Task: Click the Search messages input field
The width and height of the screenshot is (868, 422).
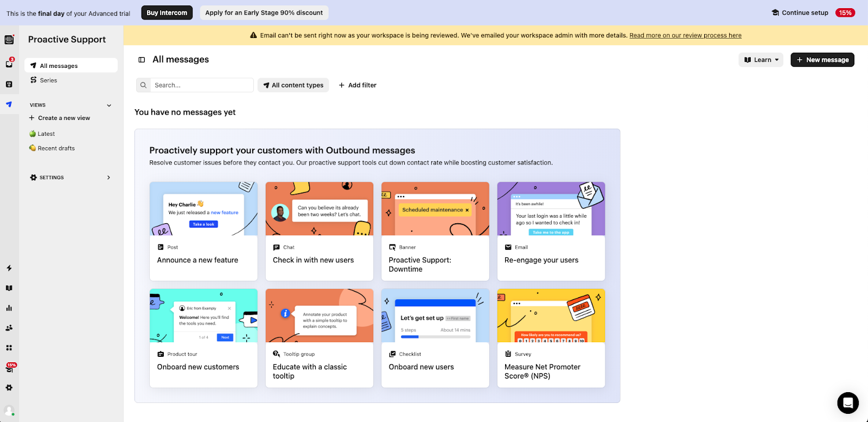Action: (201, 85)
